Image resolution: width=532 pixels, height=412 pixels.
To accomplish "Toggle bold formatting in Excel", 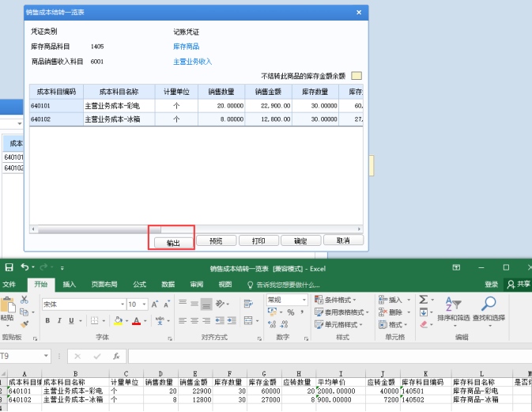I will tap(47, 321).
